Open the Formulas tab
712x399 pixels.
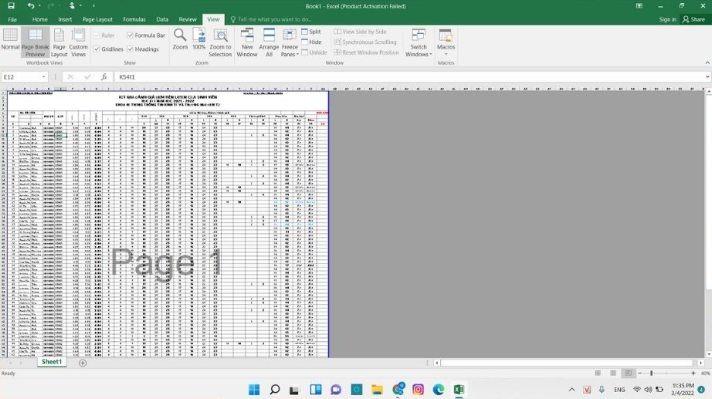pyautogui.click(x=134, y=20)
